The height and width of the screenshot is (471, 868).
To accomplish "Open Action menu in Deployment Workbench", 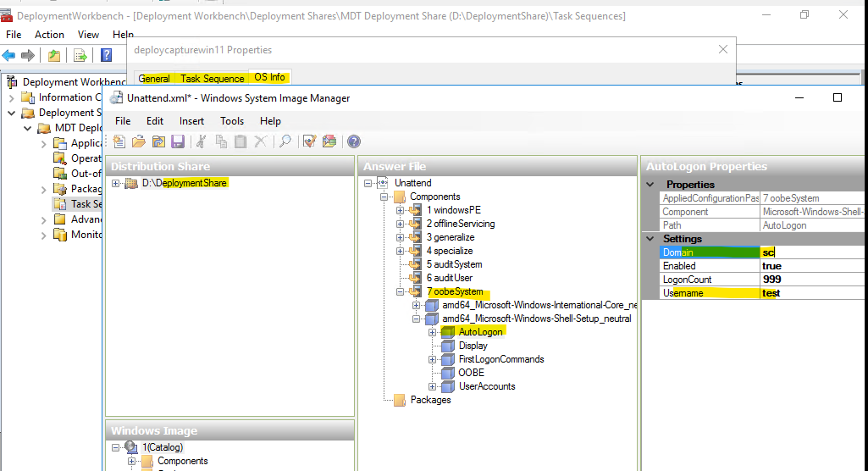I will click(x=49, y=35).
